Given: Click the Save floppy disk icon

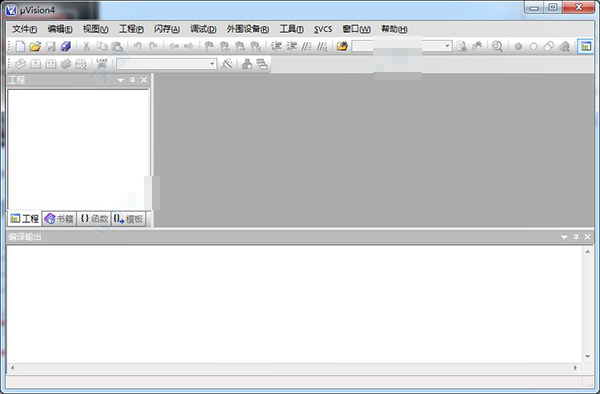Looking at the screenshot, I should click(51, 46).
